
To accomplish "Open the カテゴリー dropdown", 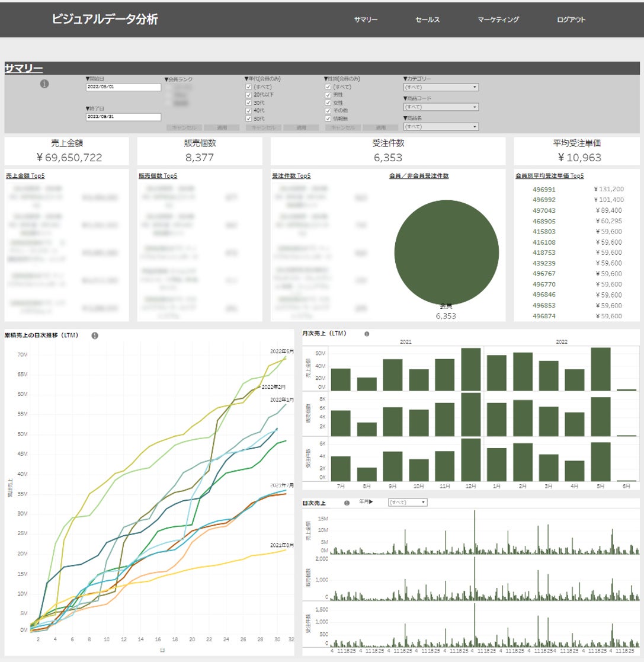I will click(441, 87).
